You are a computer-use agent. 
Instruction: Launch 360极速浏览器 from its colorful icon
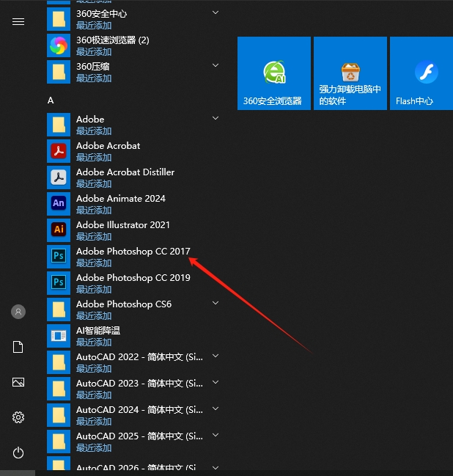(59, 45)
